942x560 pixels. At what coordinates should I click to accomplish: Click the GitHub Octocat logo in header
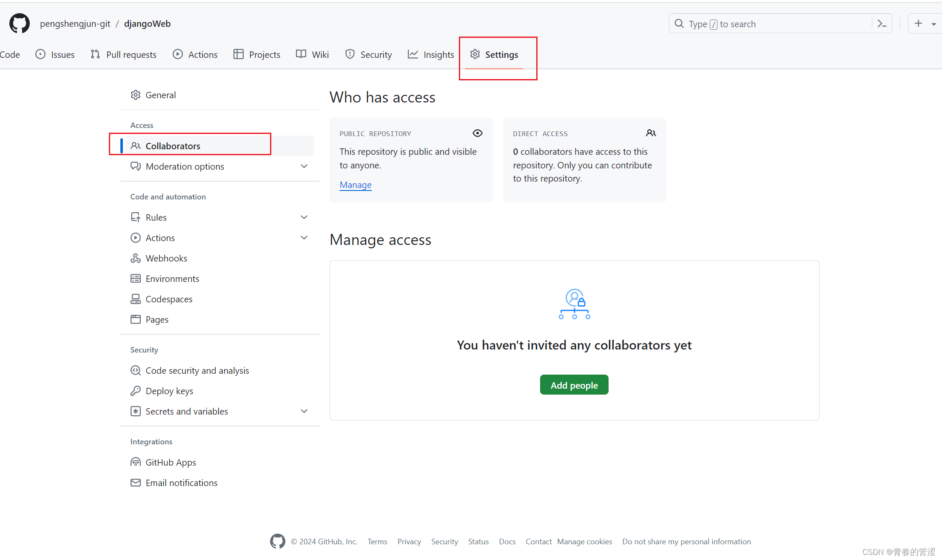(x=20, y=23)
